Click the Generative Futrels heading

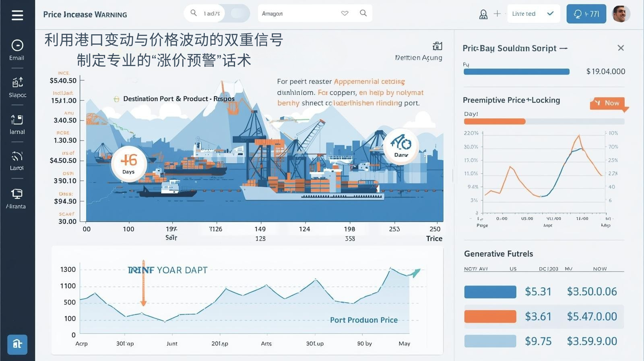coord(498,253)
